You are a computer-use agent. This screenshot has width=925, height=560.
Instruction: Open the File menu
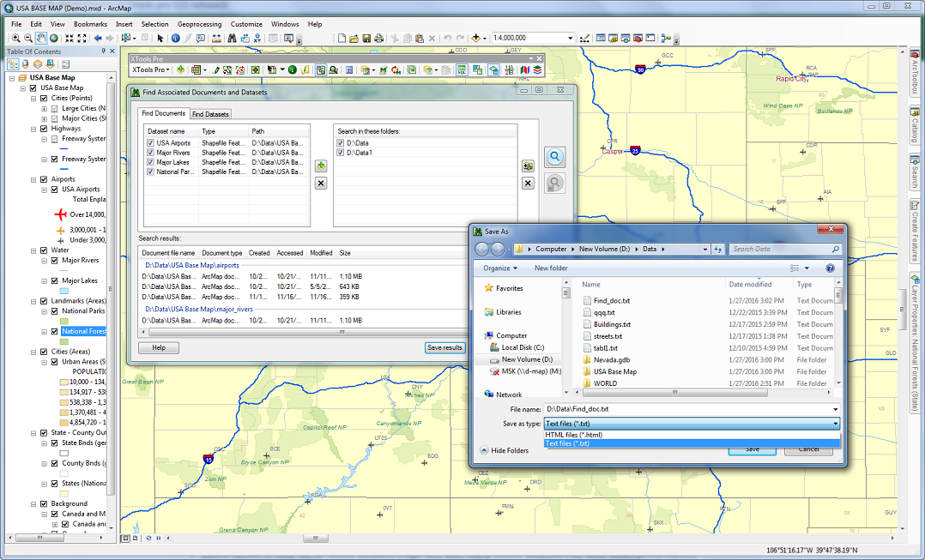(x=16, y=24)
